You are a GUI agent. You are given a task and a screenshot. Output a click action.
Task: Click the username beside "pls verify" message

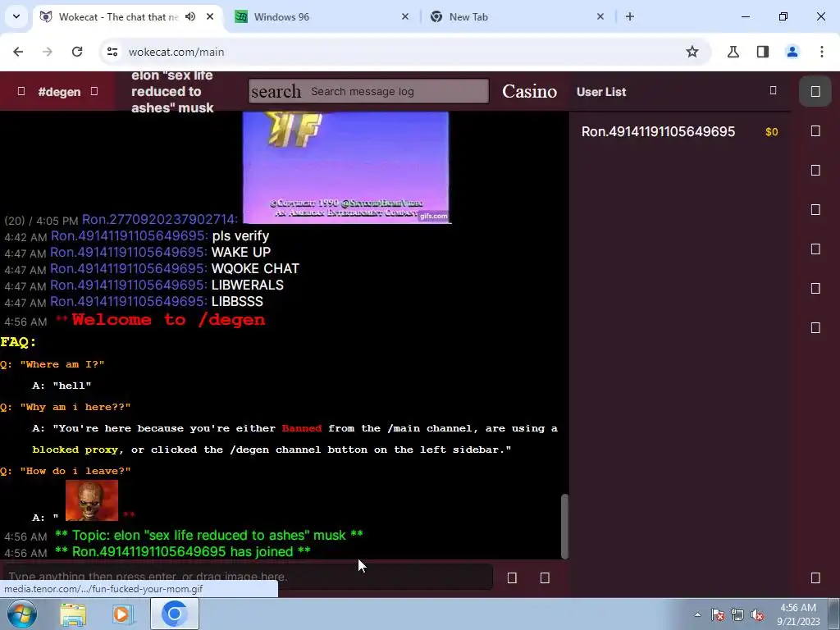click(x=129, y=235)
